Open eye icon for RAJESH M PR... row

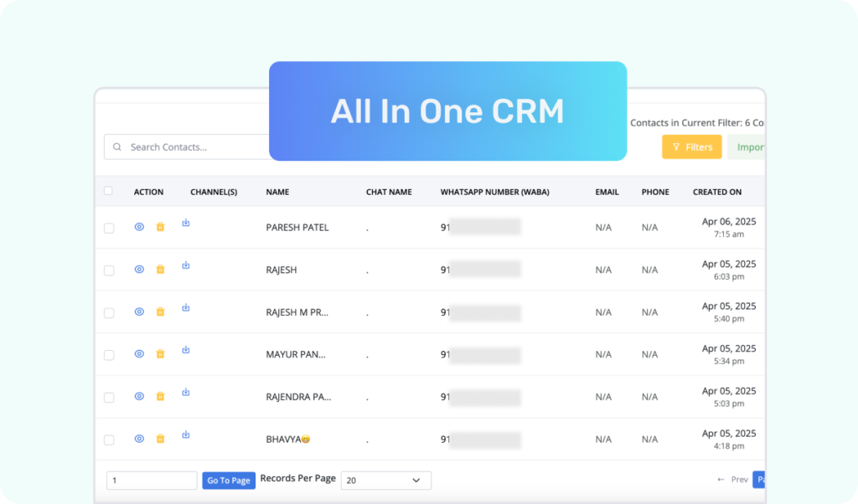tap(139, 311)
